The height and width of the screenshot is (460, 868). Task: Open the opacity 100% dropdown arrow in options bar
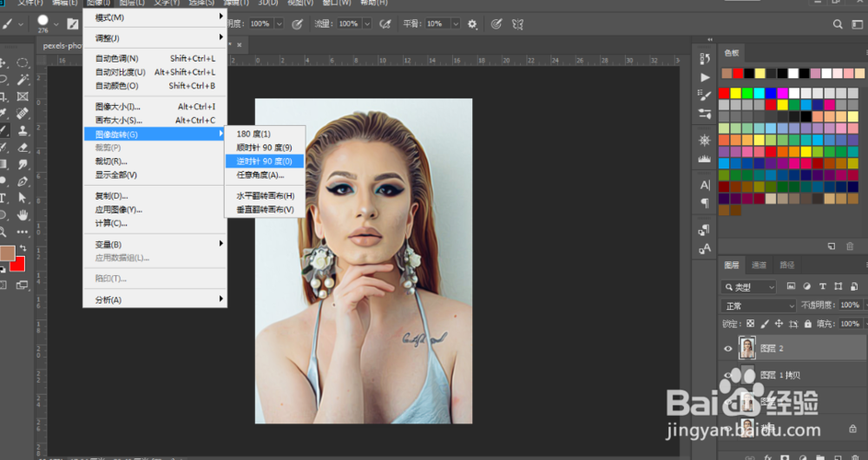pyautogui.click(x=279, y=23)
